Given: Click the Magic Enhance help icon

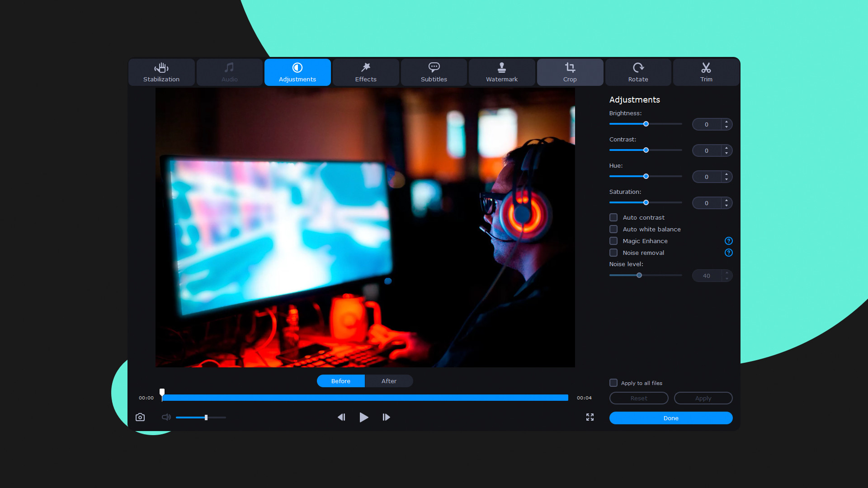Looking at the screenshot, I should click(728, 241).
